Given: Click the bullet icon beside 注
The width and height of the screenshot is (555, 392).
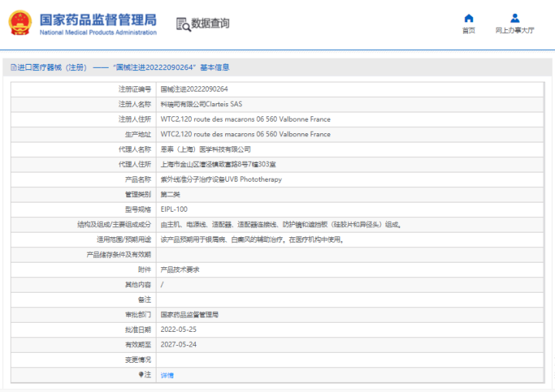Looking at the screenshot, I should pos(141,374).
